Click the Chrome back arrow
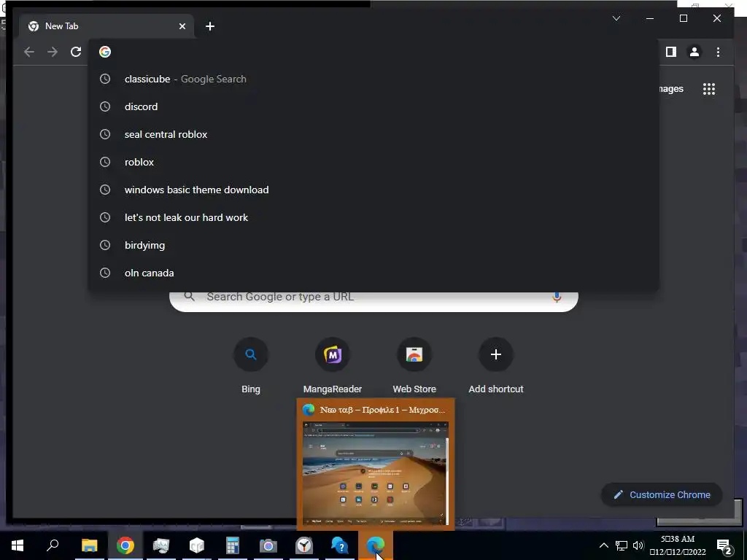 (29, 52)
